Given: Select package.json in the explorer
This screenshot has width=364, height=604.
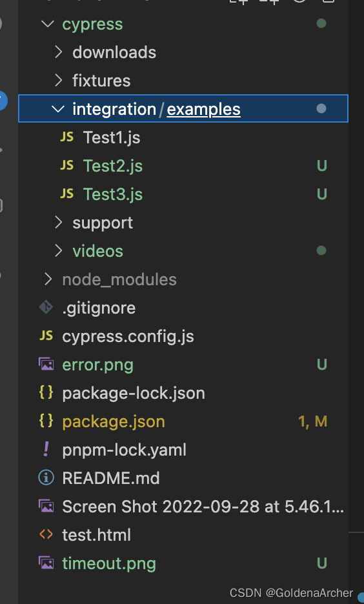Looking at the screenshot, I should point(114,421).
